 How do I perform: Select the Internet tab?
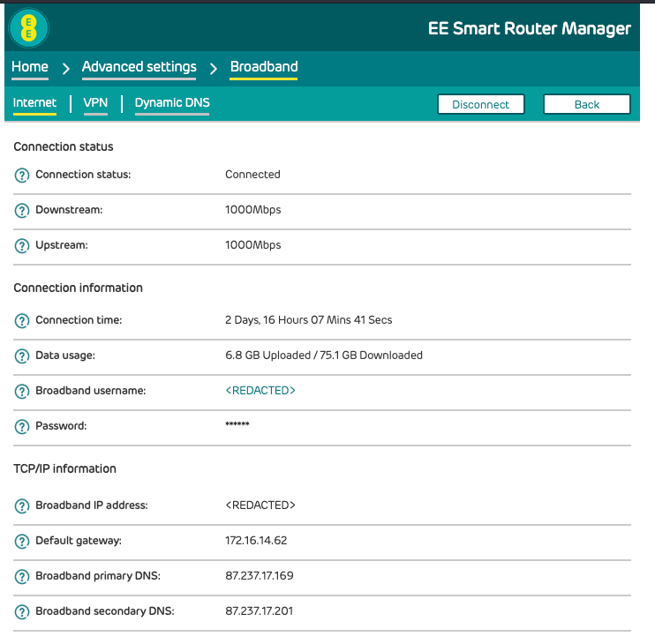[34, 103]
